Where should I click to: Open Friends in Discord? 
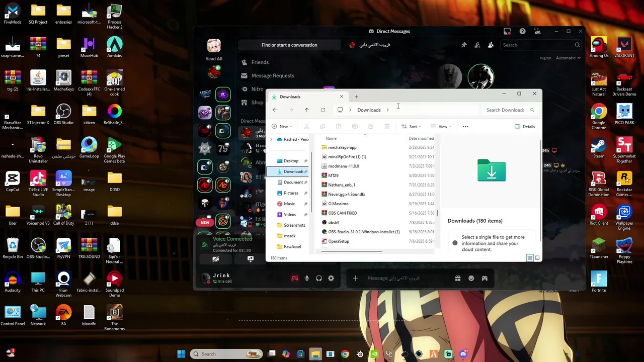click(x=260, y=62)
